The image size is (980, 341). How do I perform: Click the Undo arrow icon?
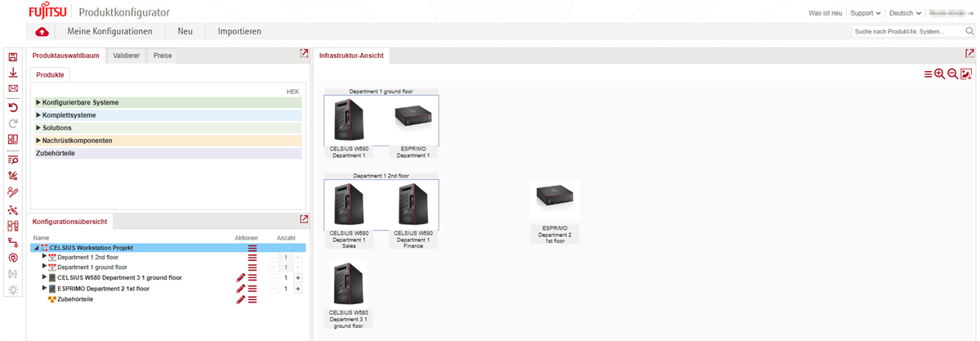point(13,108)
